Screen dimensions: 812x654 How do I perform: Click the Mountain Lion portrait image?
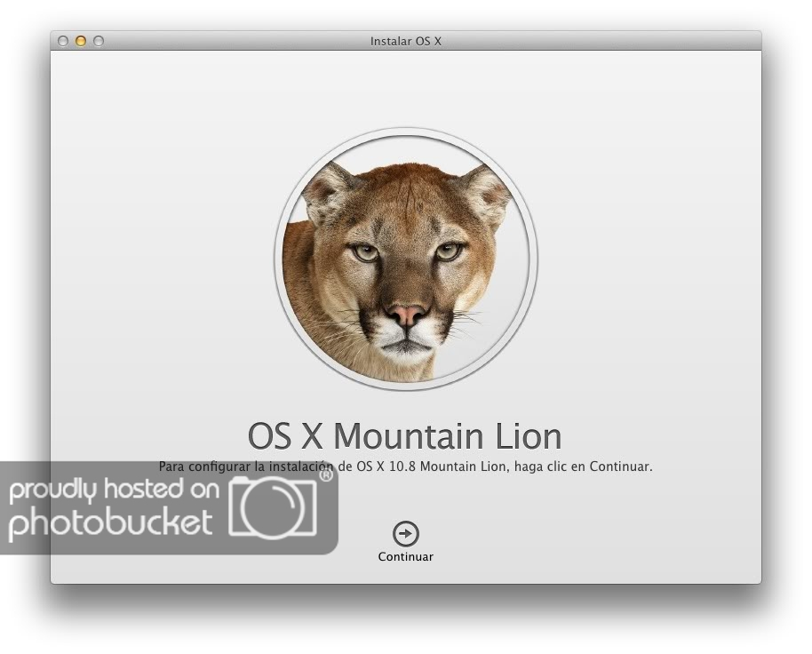(x=405, y=259)
